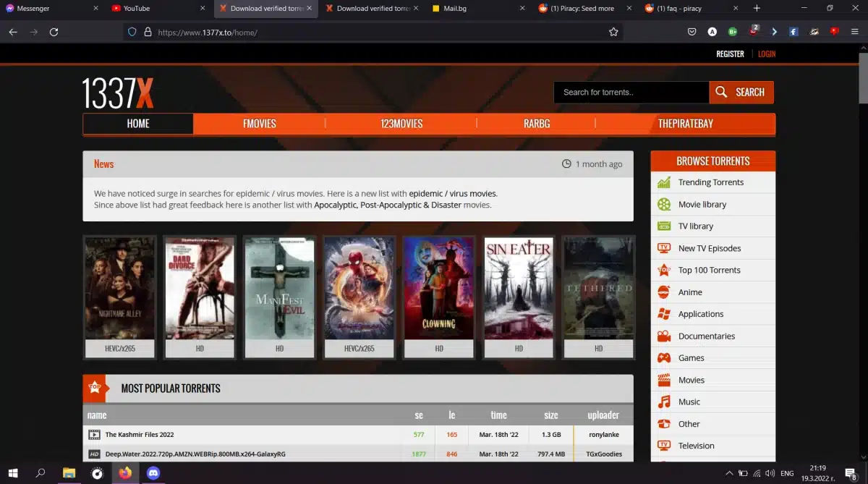868x484 pixels.
Task: Open Apocalyptic, Post-Apocalyptic & Disaster link
Action: click(388, 205)
